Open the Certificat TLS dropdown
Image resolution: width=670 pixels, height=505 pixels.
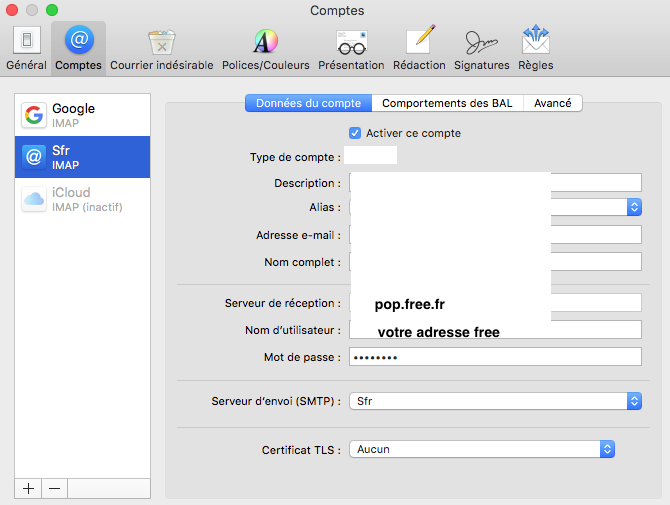(606, 449)
